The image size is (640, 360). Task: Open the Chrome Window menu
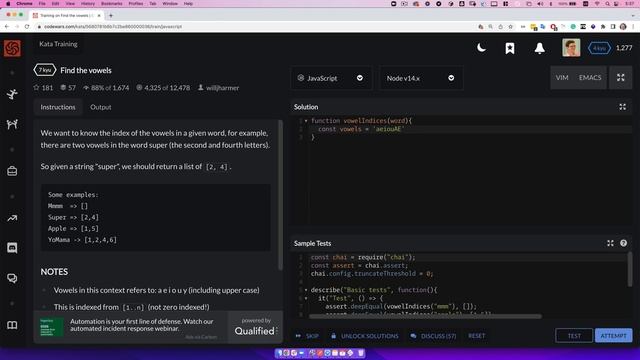tap(170, 4)
